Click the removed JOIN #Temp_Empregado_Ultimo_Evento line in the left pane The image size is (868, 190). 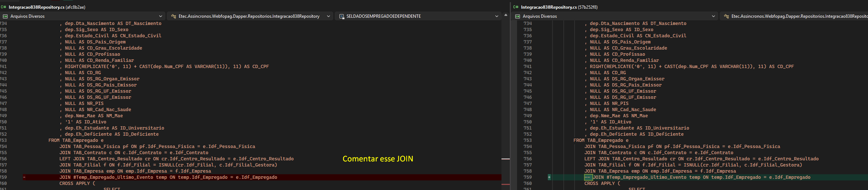tap(168, 177)
